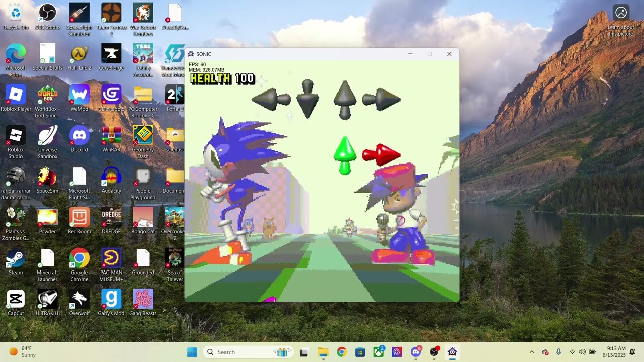
Task: Select the Bongo Cat desktop icon
Action: point(143,220)
